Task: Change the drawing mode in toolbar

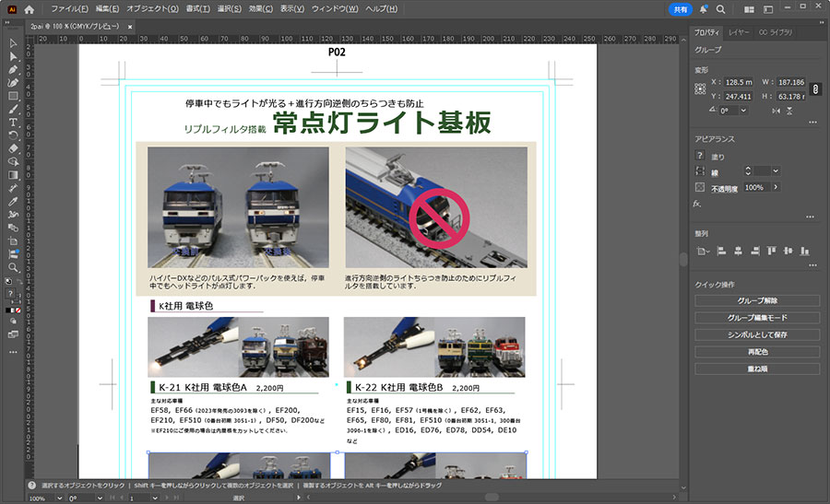Action: 13,321
